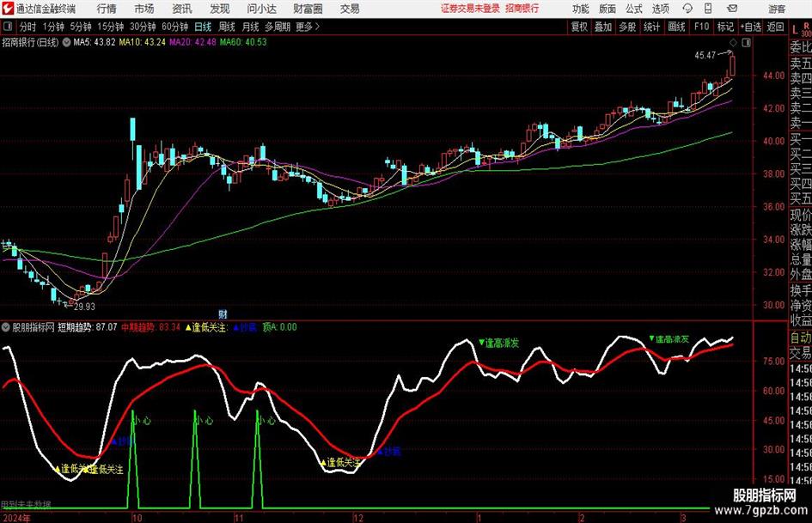Switch to 5分钟 period tab
The height and width of the screenshot is (523, 812).
[81, 27]
